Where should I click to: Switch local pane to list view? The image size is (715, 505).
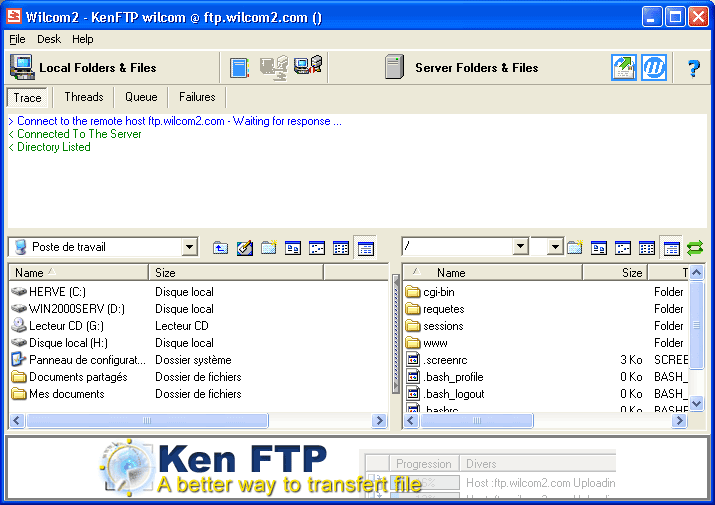click(341, 248)
